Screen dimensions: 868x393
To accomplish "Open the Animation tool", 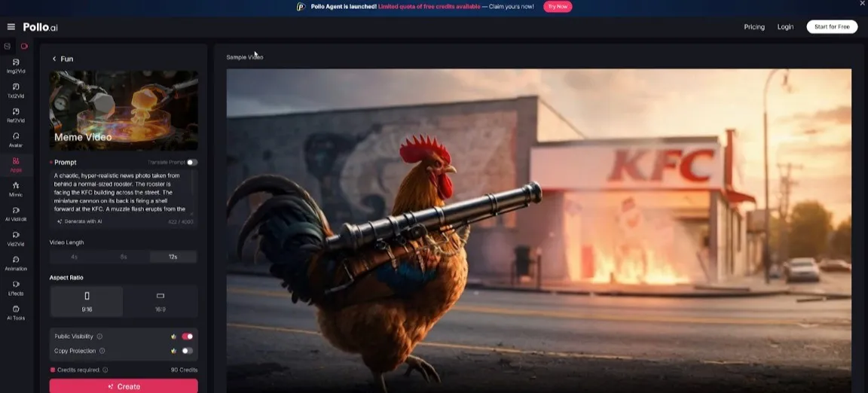I will tap(16, 263).
